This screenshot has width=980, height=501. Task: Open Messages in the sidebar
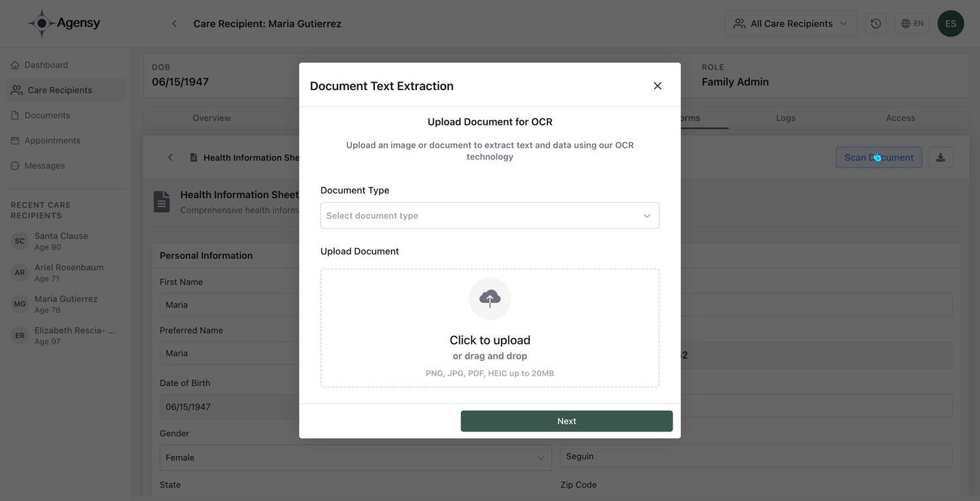[x=66, y=166]
